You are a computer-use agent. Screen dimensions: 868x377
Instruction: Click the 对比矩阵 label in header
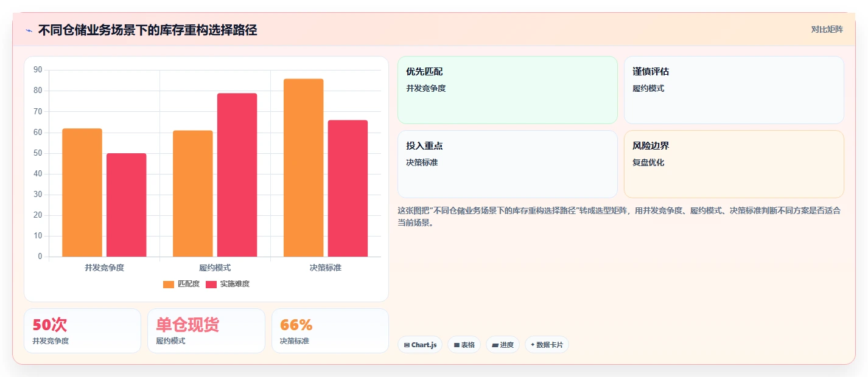[x=827, y=29]
